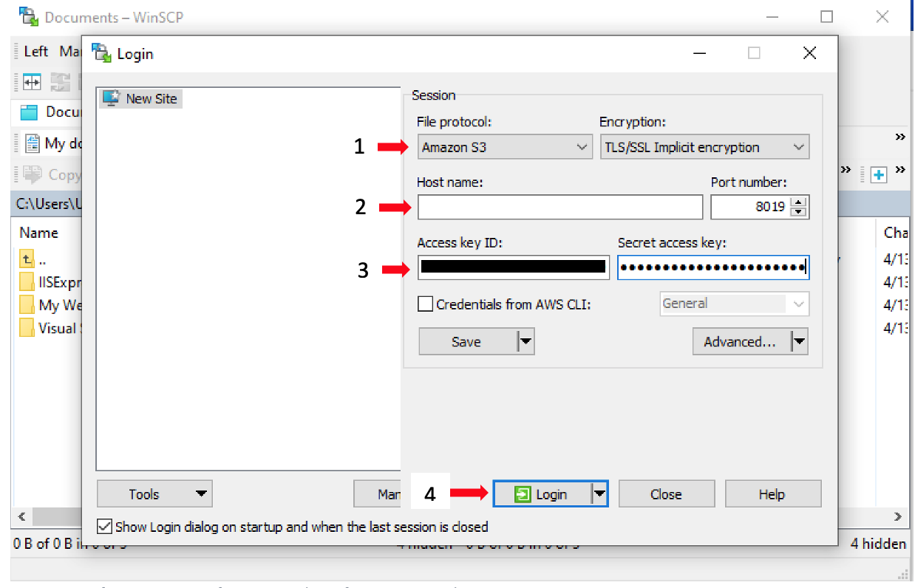Screen dimensions: 915x588
Task: Click the WinSCP logo in the Login dialog titlebar
Action: pyautogui.click(x=100, y=52)
